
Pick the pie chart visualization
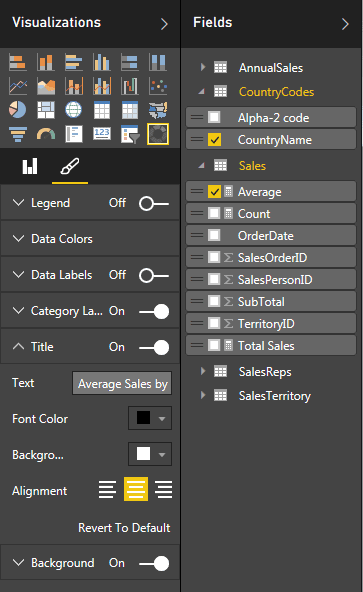pos(18,110)
